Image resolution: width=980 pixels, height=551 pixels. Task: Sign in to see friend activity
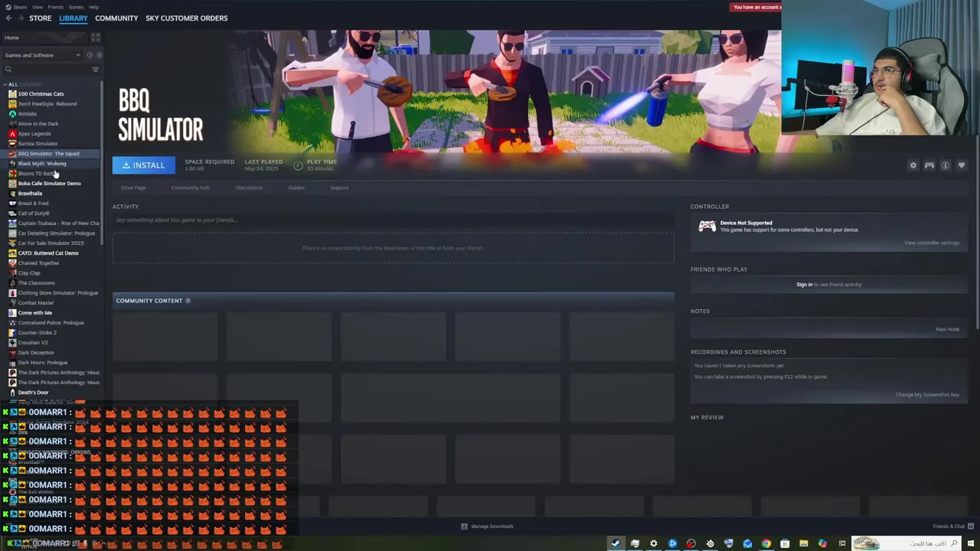tap(804, 285)
